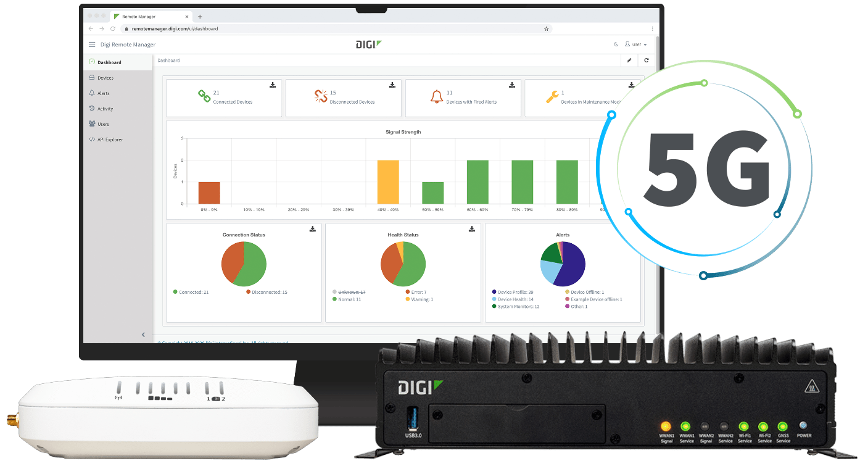
Task: Click the wrench Maintenance Mode icon
Action: click(x=552, y=97)
